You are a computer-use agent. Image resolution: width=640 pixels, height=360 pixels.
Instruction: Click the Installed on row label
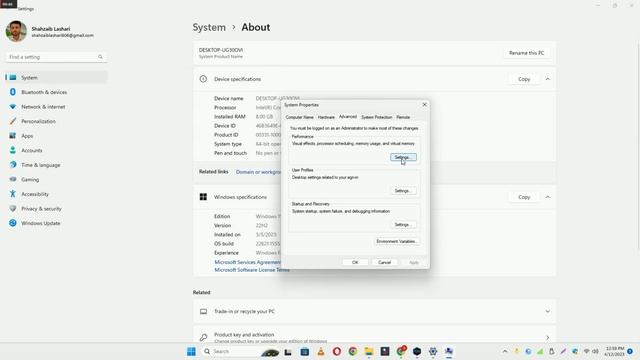coord(227,235)
